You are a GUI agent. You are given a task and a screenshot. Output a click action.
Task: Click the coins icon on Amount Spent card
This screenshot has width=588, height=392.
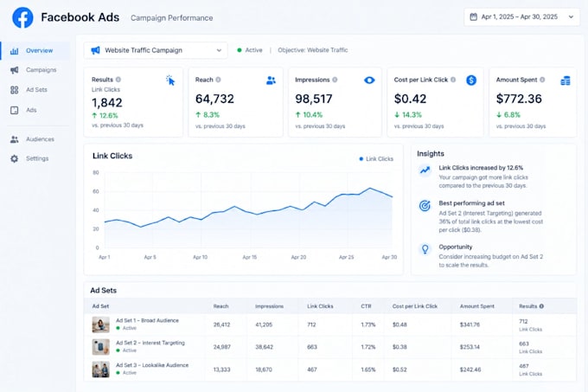[566, 80]
